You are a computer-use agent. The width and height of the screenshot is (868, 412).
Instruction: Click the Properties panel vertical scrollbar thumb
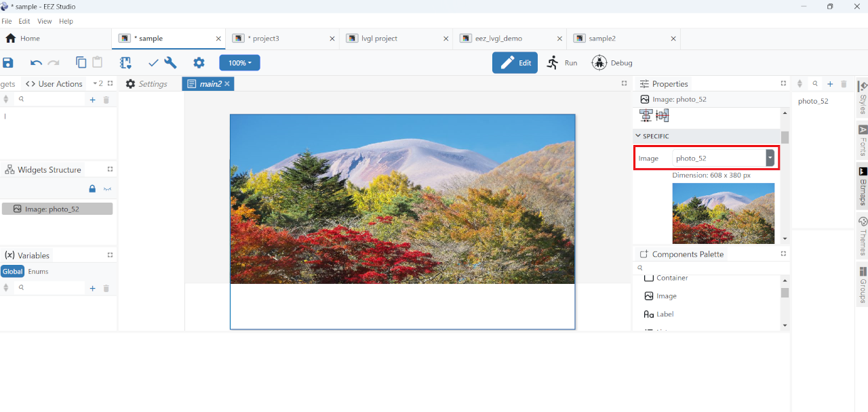tap(785, 138)
